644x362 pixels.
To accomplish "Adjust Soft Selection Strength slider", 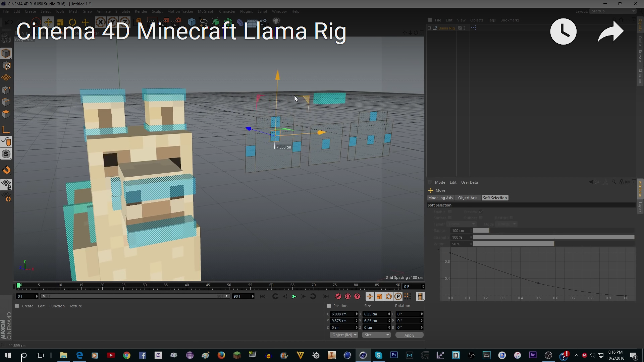I will pyautogui.click(x=553, y=237).
